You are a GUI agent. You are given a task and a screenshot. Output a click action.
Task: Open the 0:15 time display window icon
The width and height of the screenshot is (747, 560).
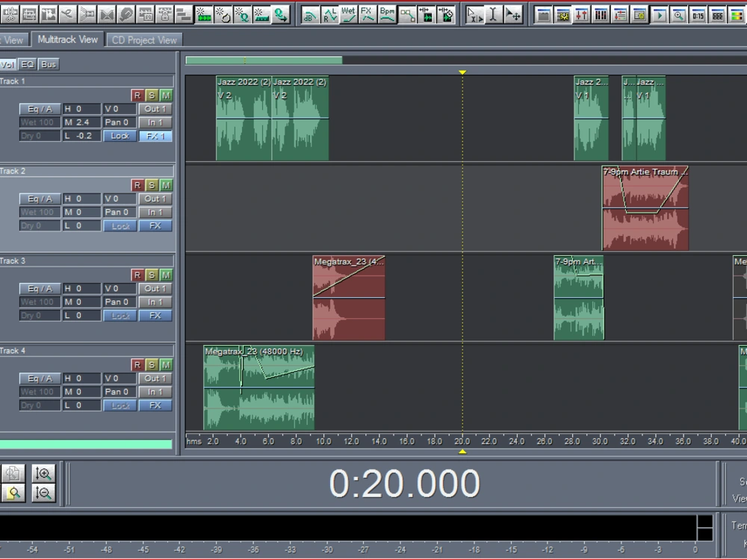(698, 14)
